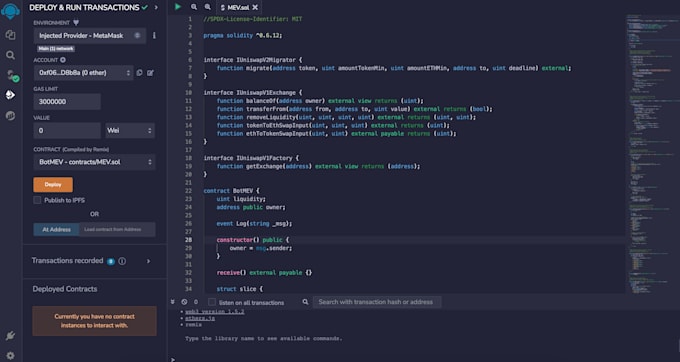Open the Plugin manager icon
Screen dimensions: 680x362
tap(10, 336)
